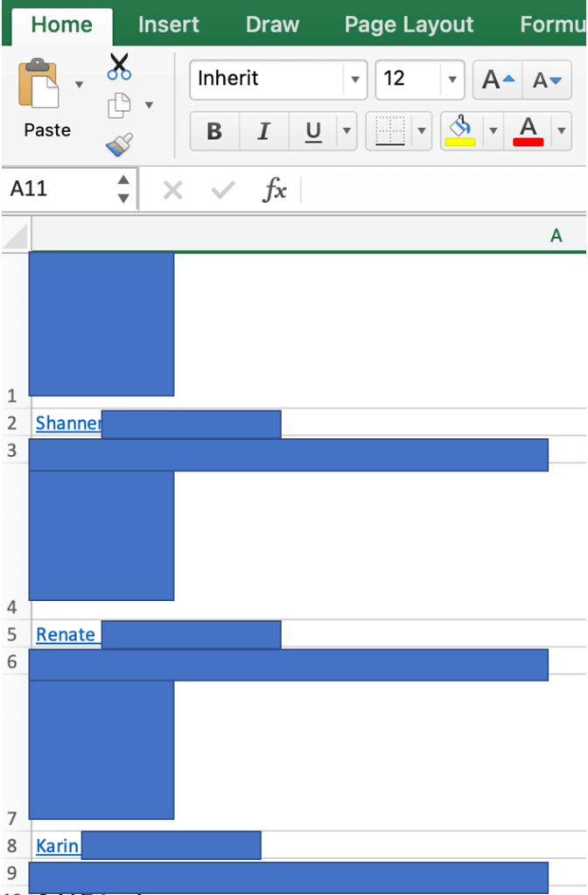Toggle Italic formatting

[263, 131]
